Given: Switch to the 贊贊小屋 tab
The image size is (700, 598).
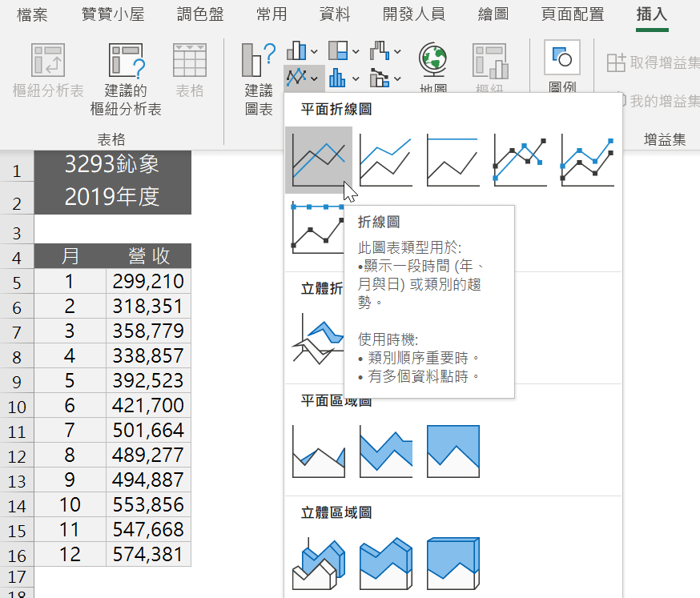Looking at the screenshot, I should [113, 14].
